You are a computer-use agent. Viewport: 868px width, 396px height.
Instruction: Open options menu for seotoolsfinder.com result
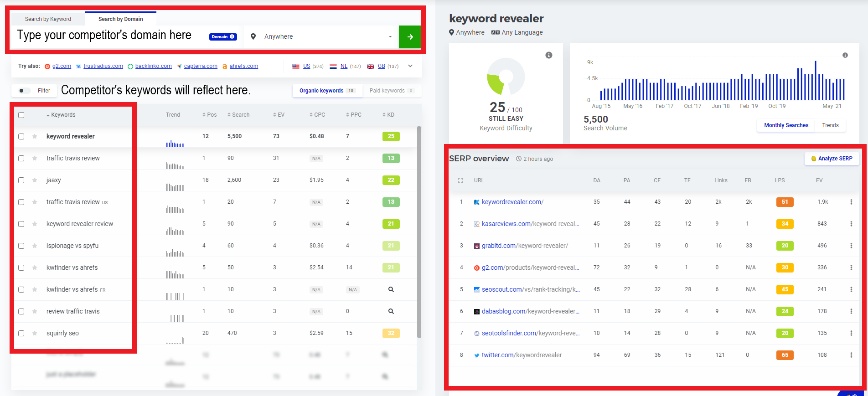click(851, 333)
